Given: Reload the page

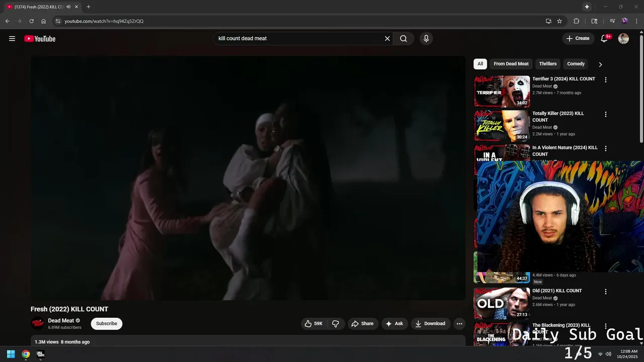Looking at the screenshot, I should click(31, 21).
